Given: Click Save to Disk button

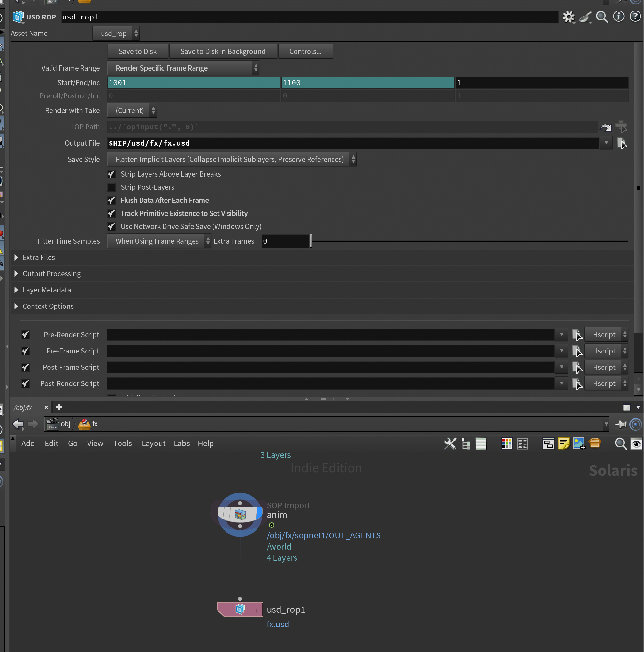Looking at the screenshot, I should pos(137,52).
